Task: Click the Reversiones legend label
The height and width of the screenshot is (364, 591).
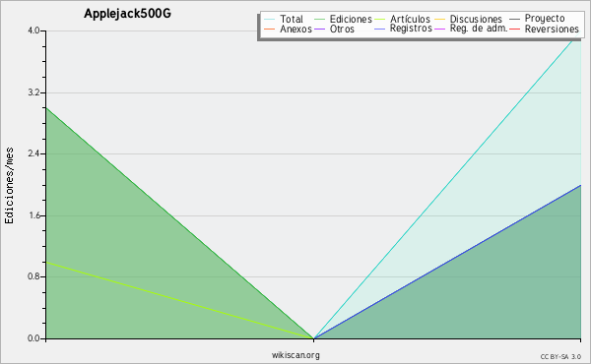Action: point(552,29)
